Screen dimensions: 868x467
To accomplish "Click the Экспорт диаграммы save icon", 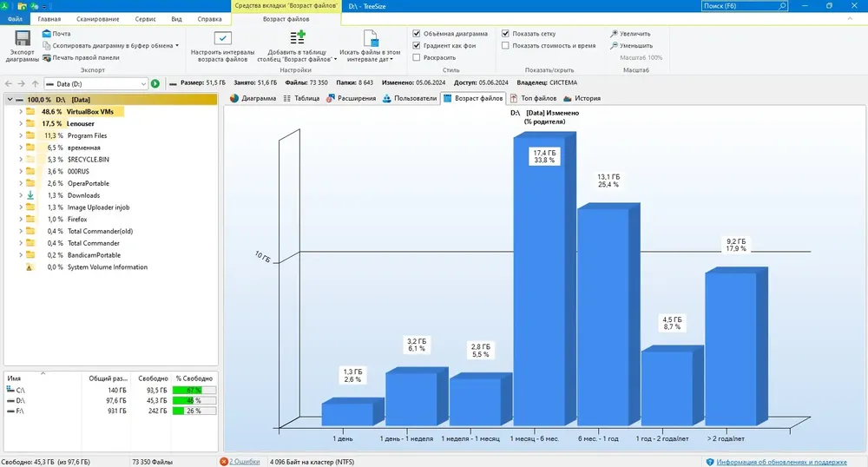I will coord(23,38).
